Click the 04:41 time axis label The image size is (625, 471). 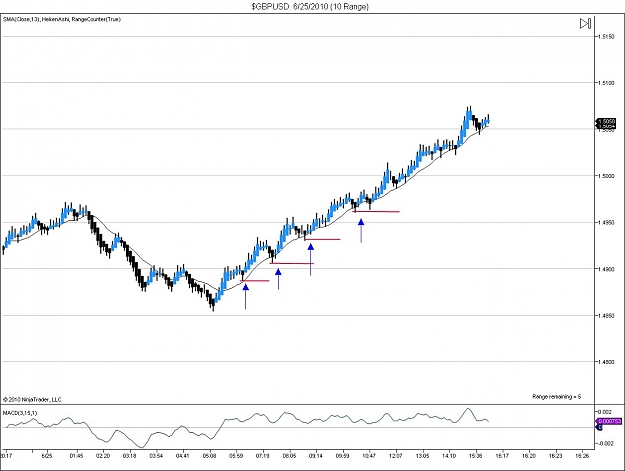click(x=183, y=455)
